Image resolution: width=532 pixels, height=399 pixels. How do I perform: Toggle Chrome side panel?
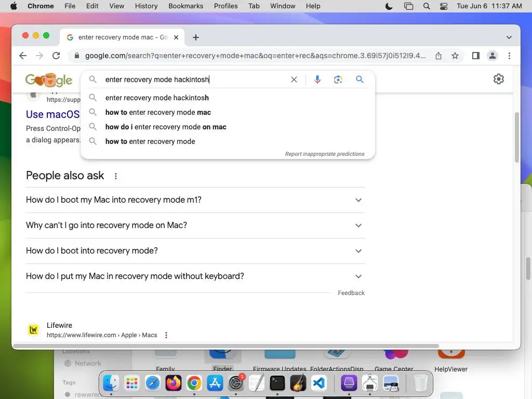click(476, 56)
